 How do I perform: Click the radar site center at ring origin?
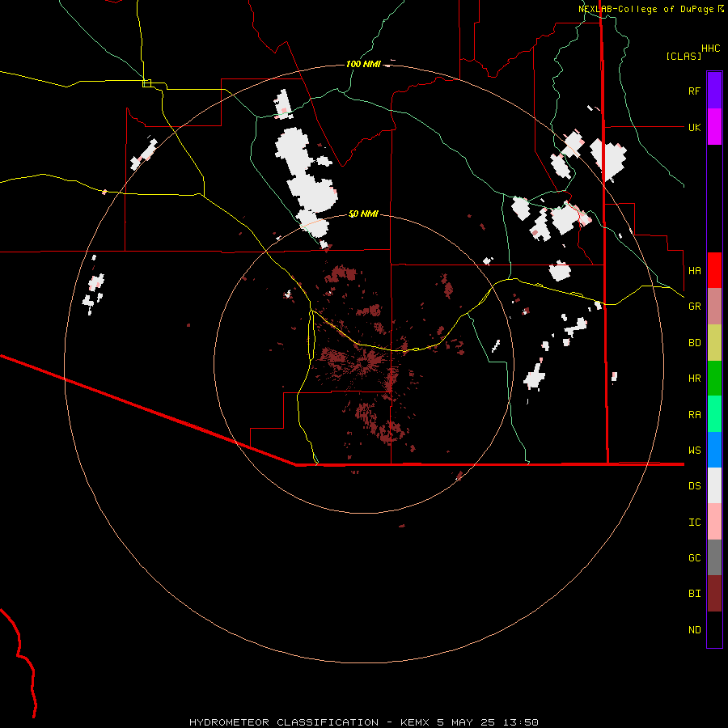[364, 363]
